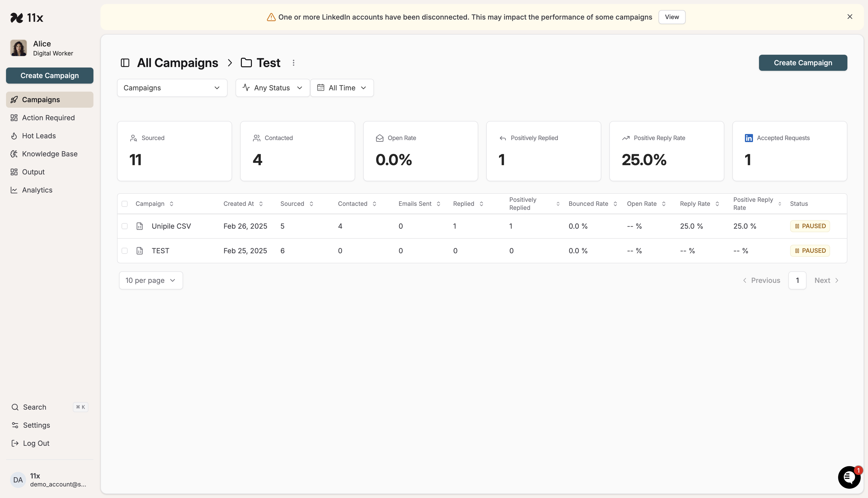
Task: Open the All Time date filter
Action: [x=342, y=88]
